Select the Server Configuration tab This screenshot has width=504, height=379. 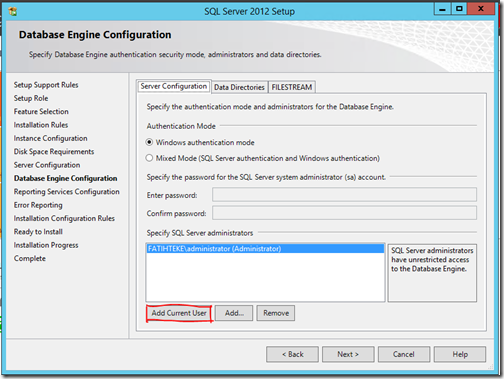[174, 86]
